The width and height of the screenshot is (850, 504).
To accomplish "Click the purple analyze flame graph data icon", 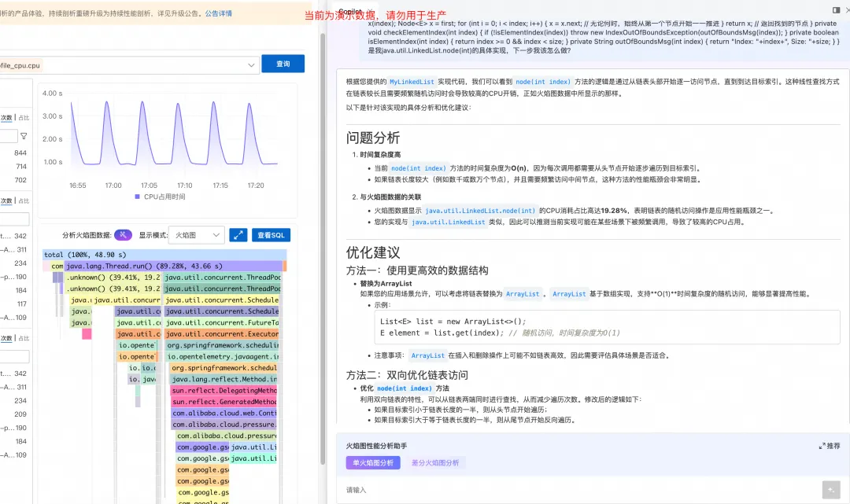I will [123, 235].
